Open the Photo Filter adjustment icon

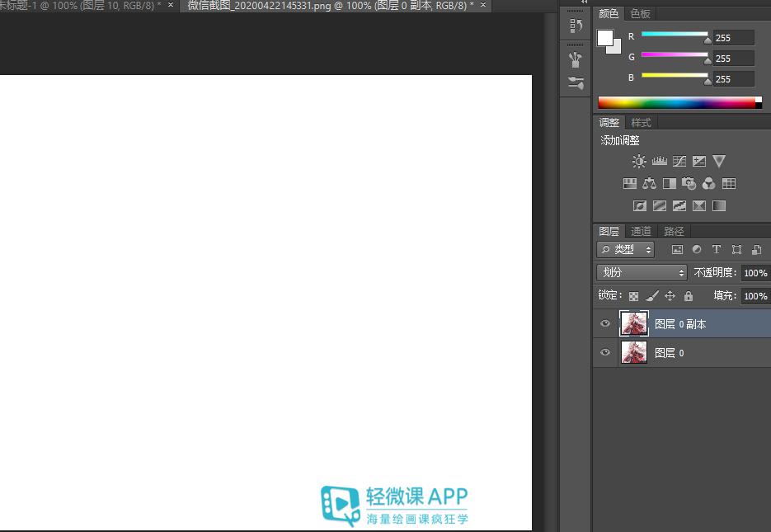[x=689, y=183]
